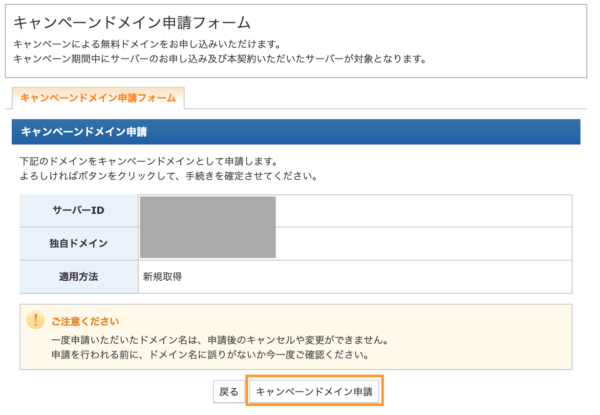Submit with the キャンペーンドメイン申請 button
The width and height of the screenshot is (600, 415).
tap(315, 391)
